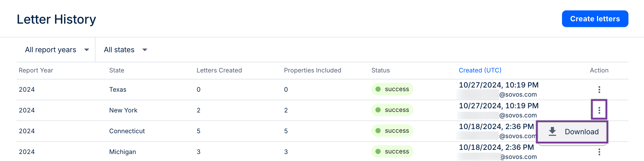Click the New York success status badge
This screenshot has height=161, width=644.
point(392,110)
